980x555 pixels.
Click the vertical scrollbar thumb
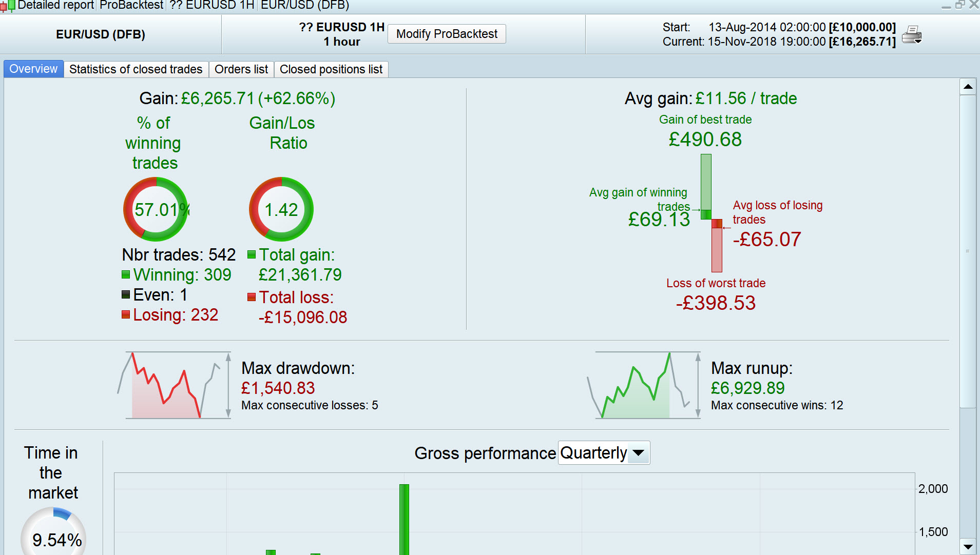[968, 251]
